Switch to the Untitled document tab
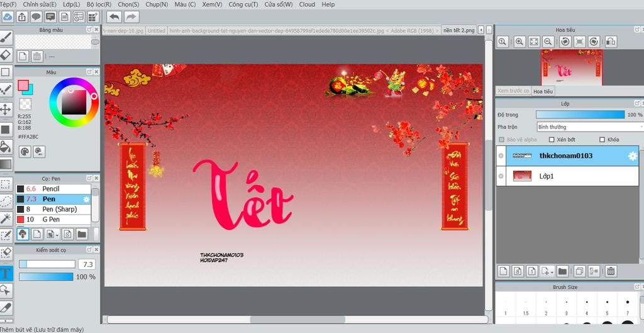 pyautogui.click(x=156, y=30)
